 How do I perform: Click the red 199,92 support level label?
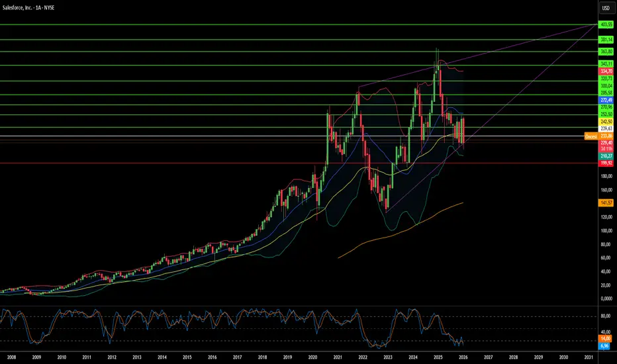[x=605, y=163]
